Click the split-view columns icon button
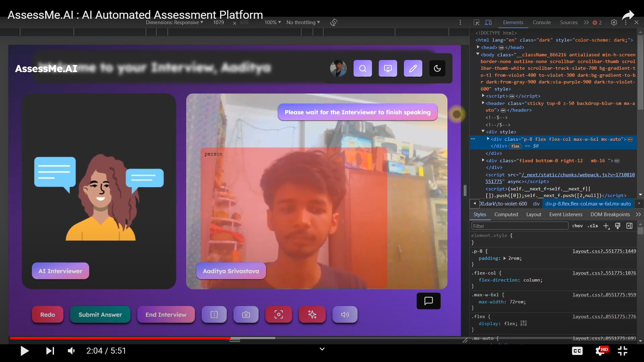The width and height of the screenshot is (644, 362). pyautogui.click(x=214, y=314)
